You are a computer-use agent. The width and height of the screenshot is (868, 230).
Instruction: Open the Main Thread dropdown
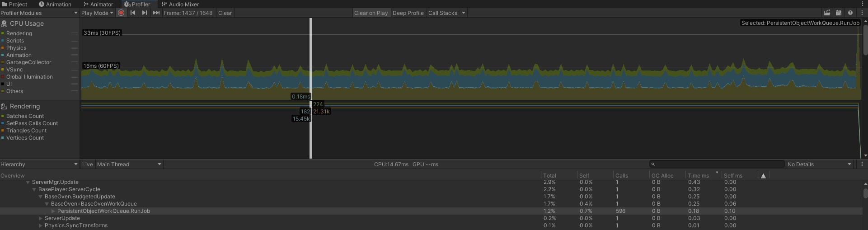(129, 164)
